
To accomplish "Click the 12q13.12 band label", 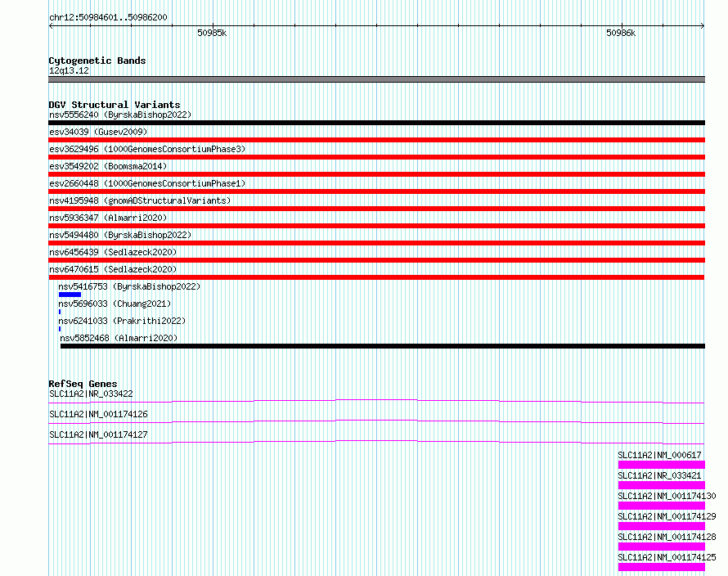I will (69, 70).
